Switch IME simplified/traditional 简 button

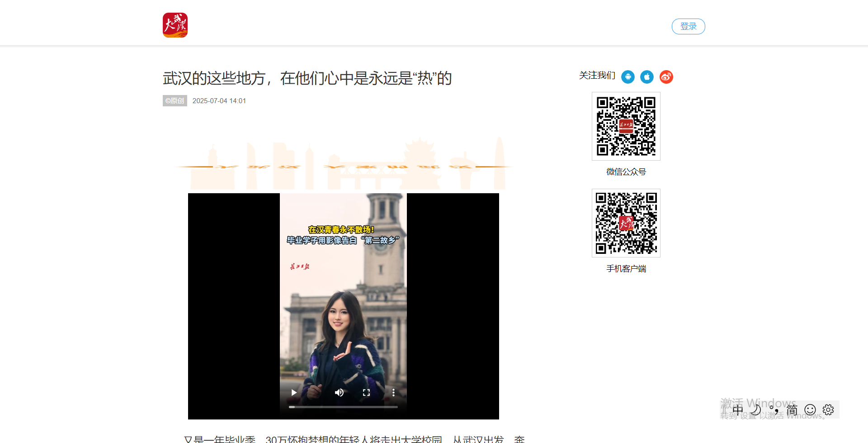pos(792,410)
